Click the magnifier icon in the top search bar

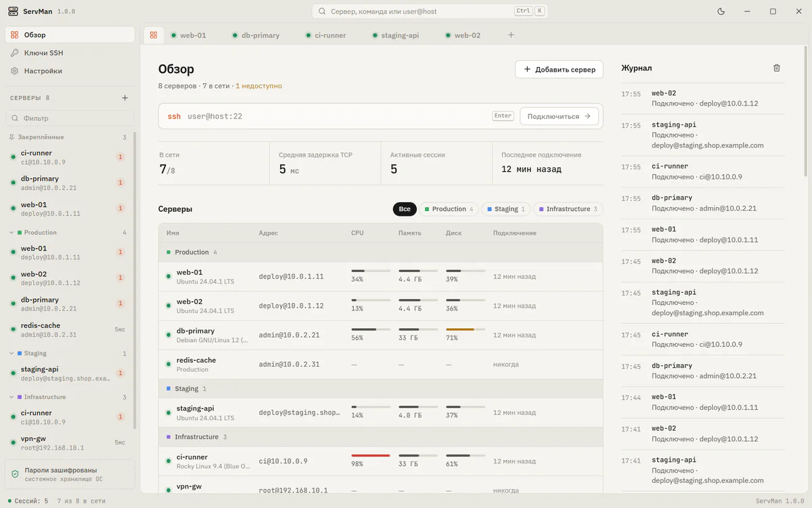click(321, 11)
